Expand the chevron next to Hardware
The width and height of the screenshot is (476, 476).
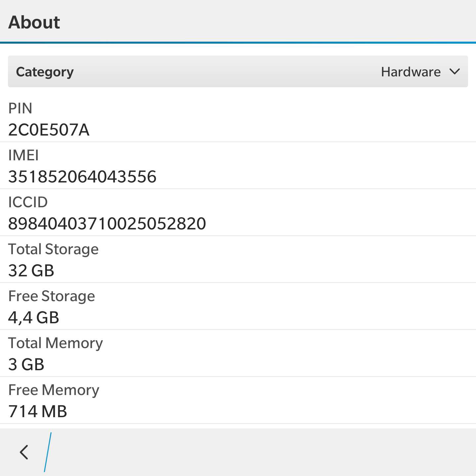(x=455, y=71)
